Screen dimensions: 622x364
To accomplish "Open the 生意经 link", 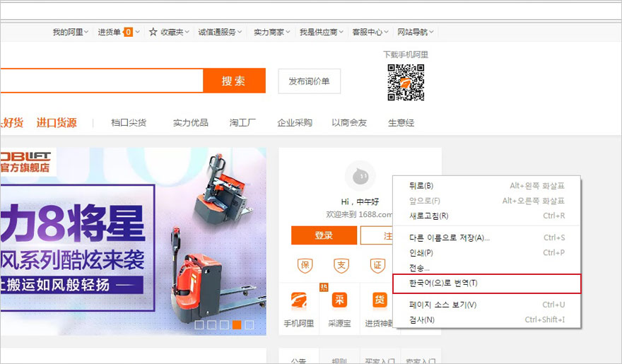I will [x=401, y=123].
